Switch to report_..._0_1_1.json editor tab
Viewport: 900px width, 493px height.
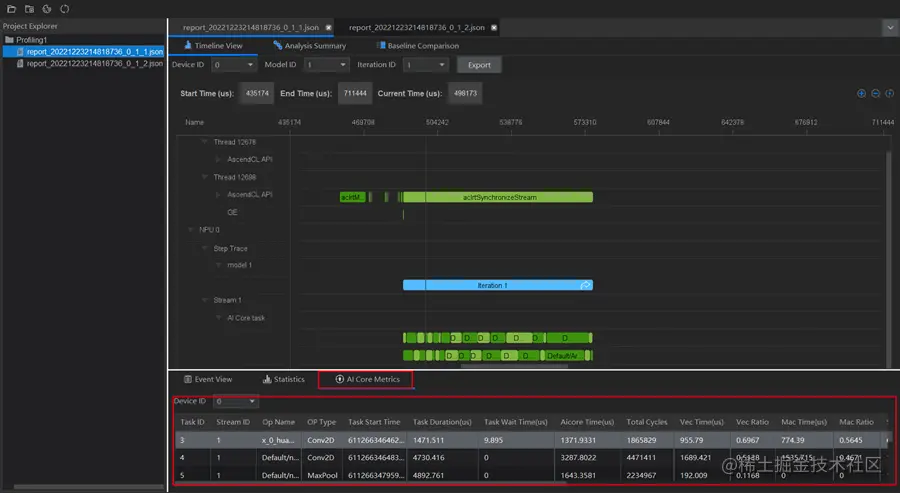[x=251, y=28]
